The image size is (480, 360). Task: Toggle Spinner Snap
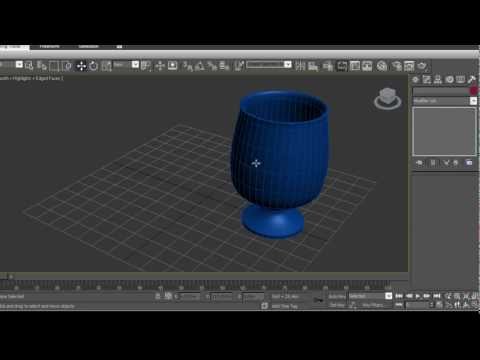click(224, 66)
